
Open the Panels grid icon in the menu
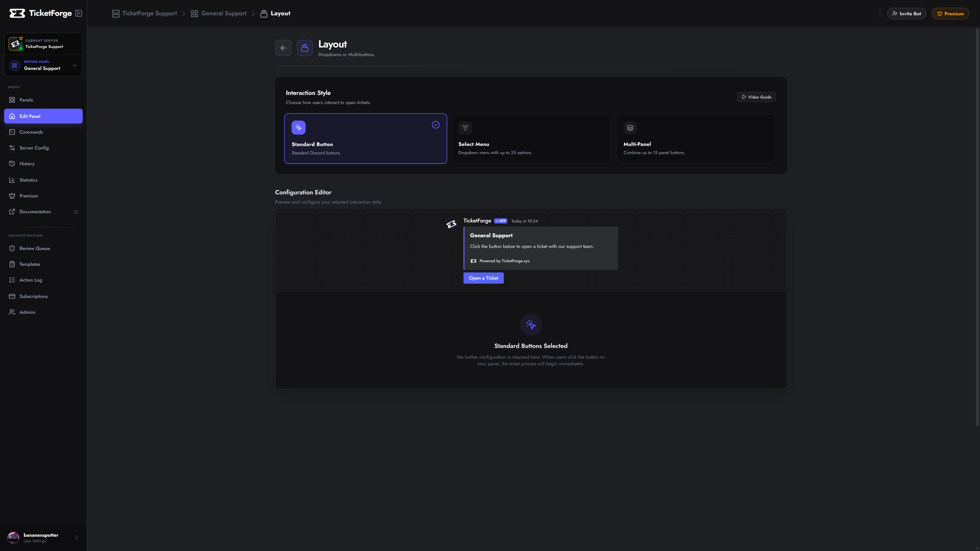tap(12, 100)
